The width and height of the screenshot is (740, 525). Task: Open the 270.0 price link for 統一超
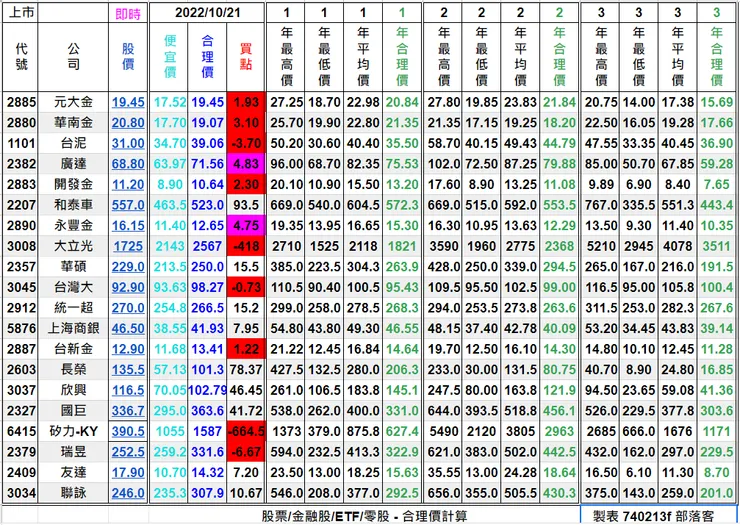click(x=128, y=308)
